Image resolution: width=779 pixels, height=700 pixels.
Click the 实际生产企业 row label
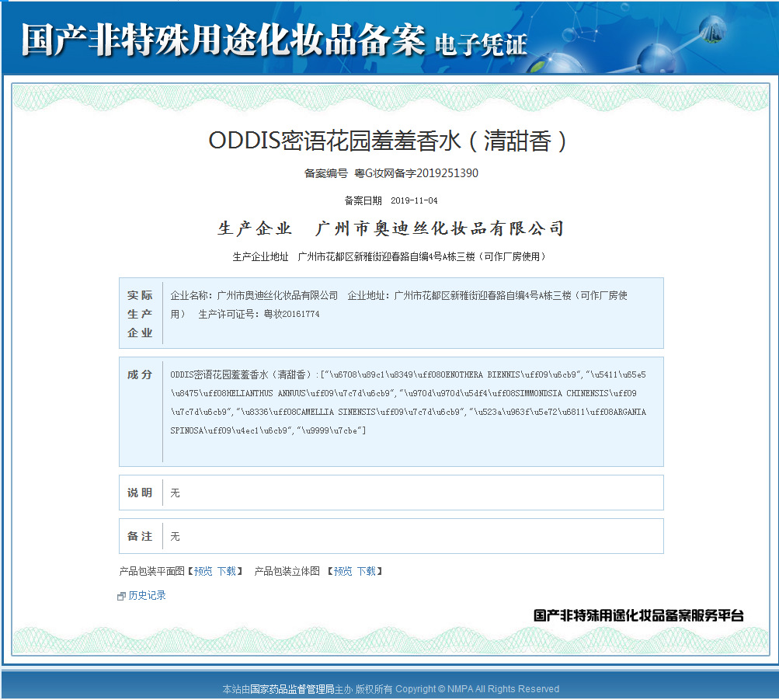(x=140, y=313)
